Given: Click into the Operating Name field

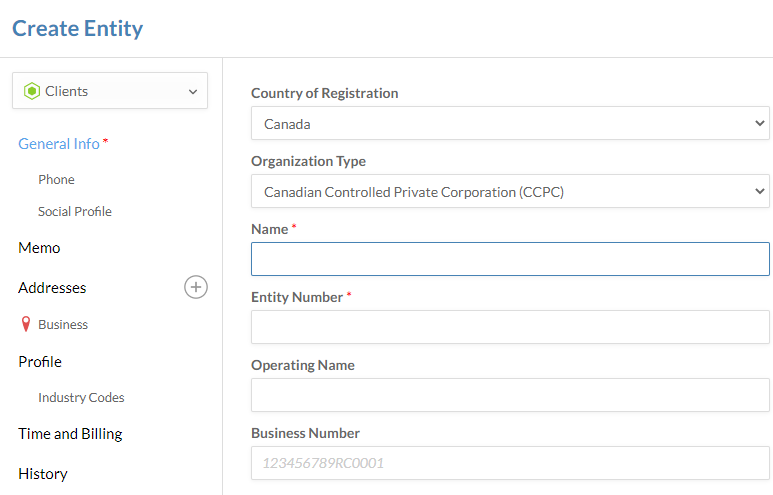Looking at the screenshot, I should 509,396.
